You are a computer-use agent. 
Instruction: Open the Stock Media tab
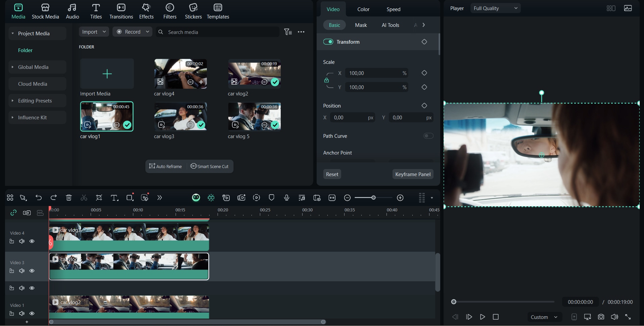[x=45, y=11]
